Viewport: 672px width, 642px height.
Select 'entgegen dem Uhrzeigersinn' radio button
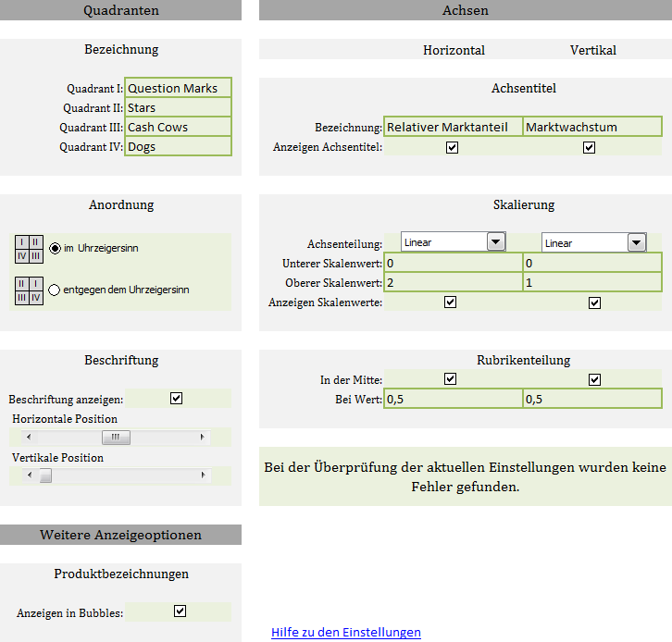(55, 290)
